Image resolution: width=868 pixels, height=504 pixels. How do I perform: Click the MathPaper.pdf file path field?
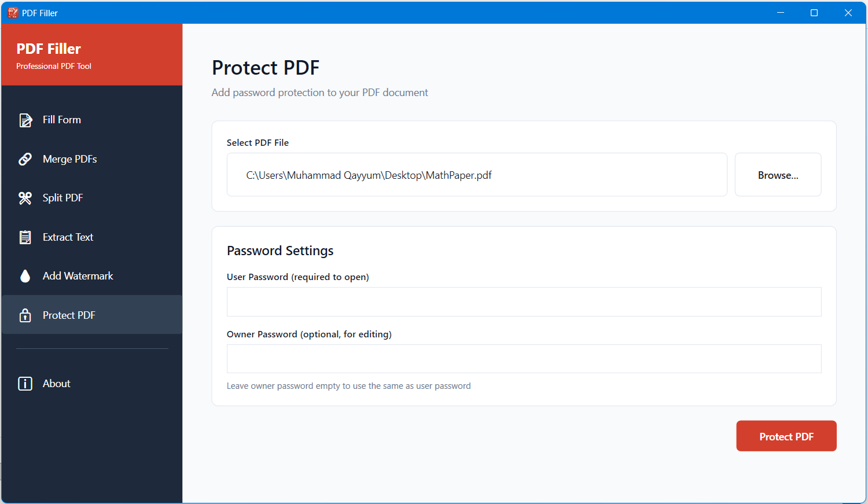(x=477, y=175)
